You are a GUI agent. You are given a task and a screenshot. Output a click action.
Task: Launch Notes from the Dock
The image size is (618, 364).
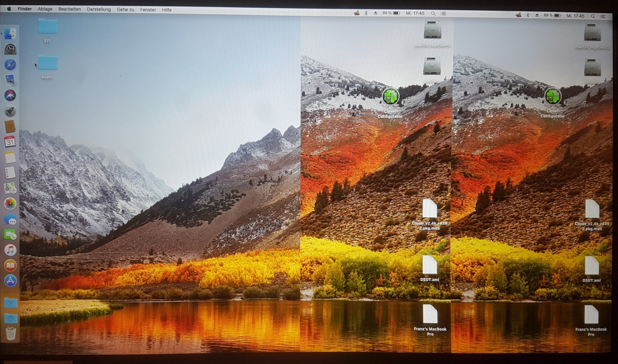pos(10,157)
